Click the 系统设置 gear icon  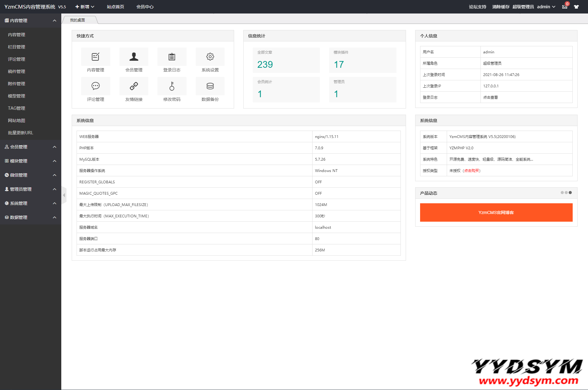pos(210,57)
